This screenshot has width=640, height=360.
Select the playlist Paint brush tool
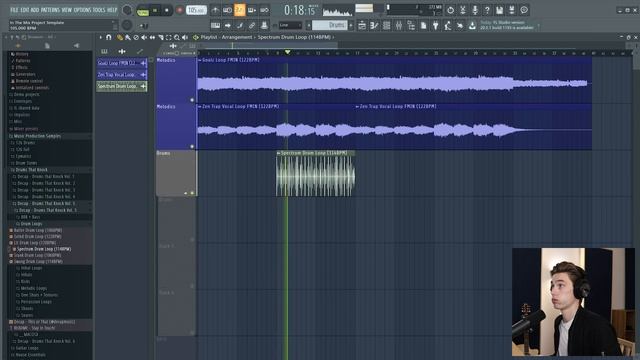(128, 37)
